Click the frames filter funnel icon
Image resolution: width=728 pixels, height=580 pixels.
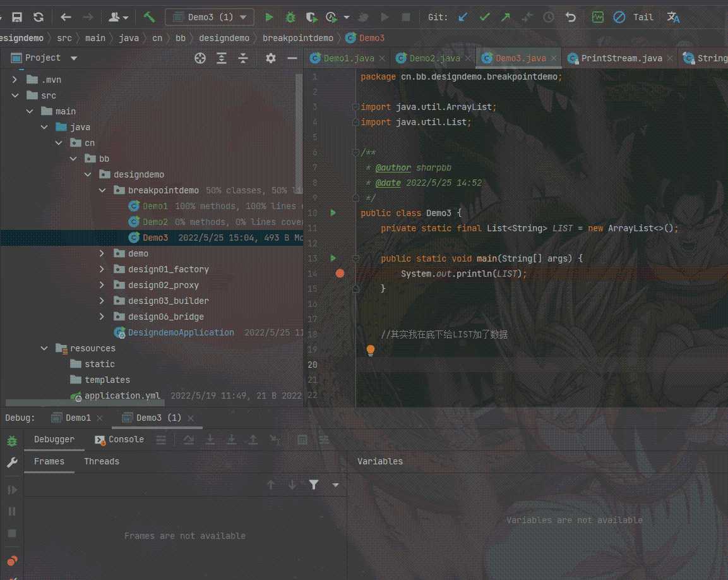314,485
